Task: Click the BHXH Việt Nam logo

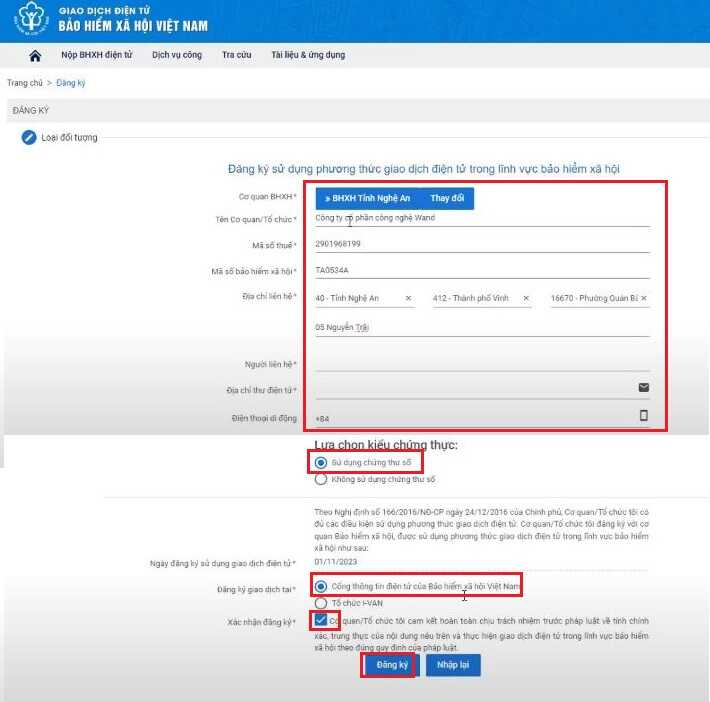Action: click(x=31, y=19)
